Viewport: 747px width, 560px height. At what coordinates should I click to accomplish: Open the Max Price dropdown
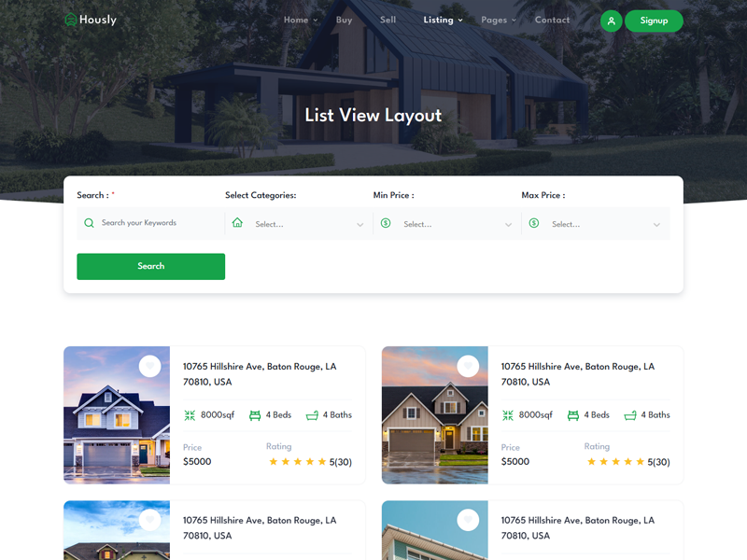pos(596,224)
